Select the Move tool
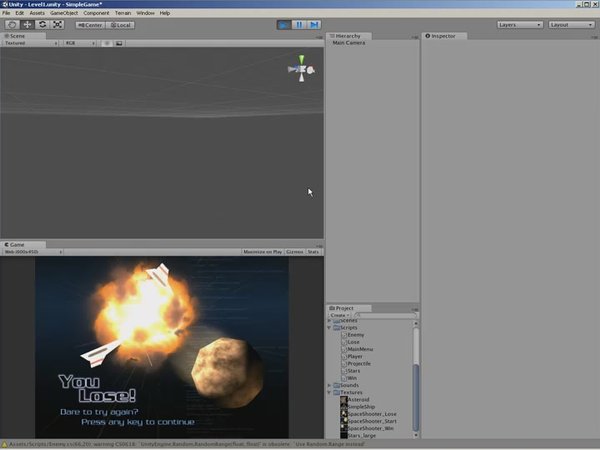600x450 pixels. [x=27, y=24]
